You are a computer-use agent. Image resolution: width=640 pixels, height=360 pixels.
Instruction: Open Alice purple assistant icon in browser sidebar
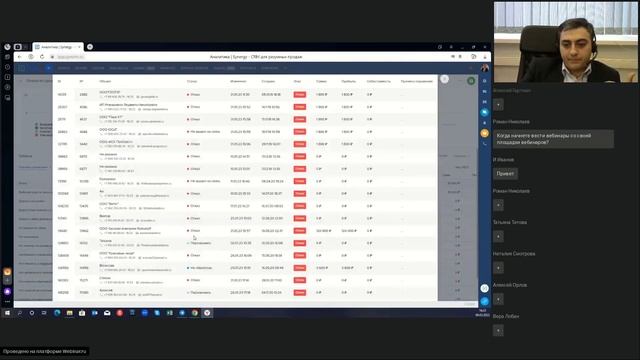(x=7, y=291)
